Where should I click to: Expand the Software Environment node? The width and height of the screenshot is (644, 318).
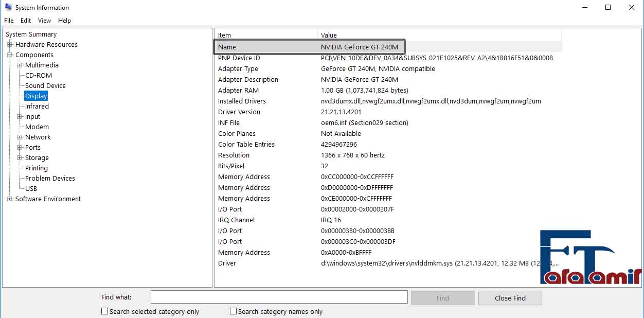click(9, 199)
